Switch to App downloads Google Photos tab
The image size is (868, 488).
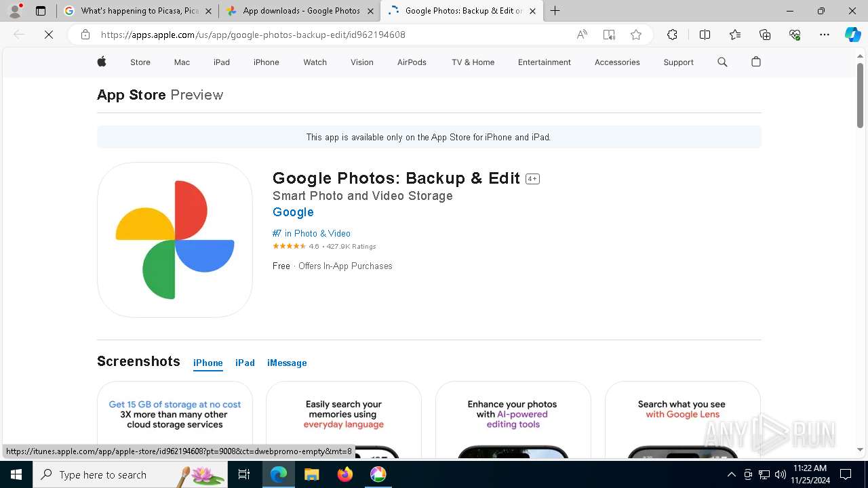point(300,11)
